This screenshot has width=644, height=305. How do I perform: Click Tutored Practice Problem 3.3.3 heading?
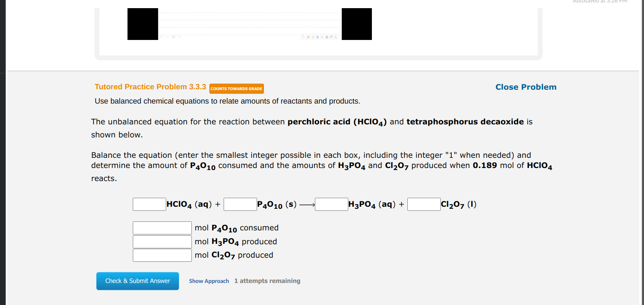[x=150, y=87]
